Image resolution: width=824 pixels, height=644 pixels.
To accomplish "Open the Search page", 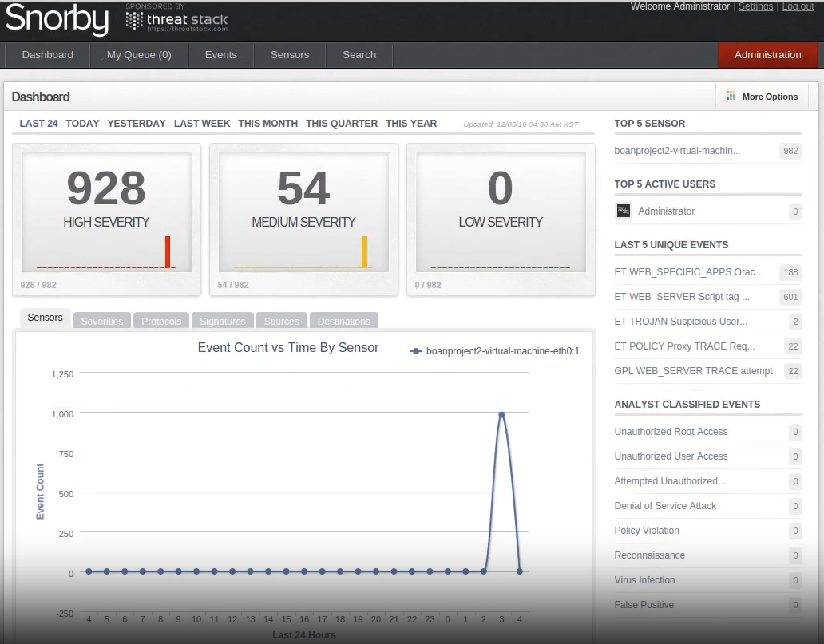I will [359, 54].
